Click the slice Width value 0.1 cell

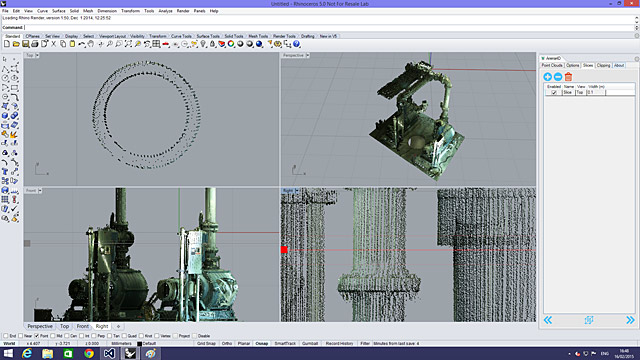[x=596, y=93]
